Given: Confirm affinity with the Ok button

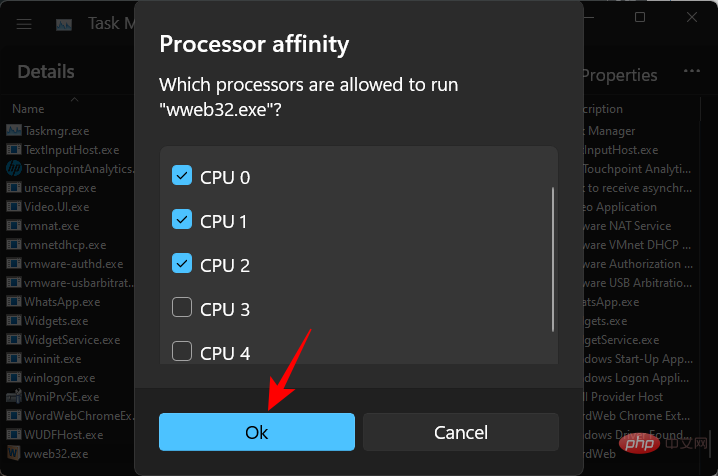Looking at the screenshot, I should pos(257,432).
